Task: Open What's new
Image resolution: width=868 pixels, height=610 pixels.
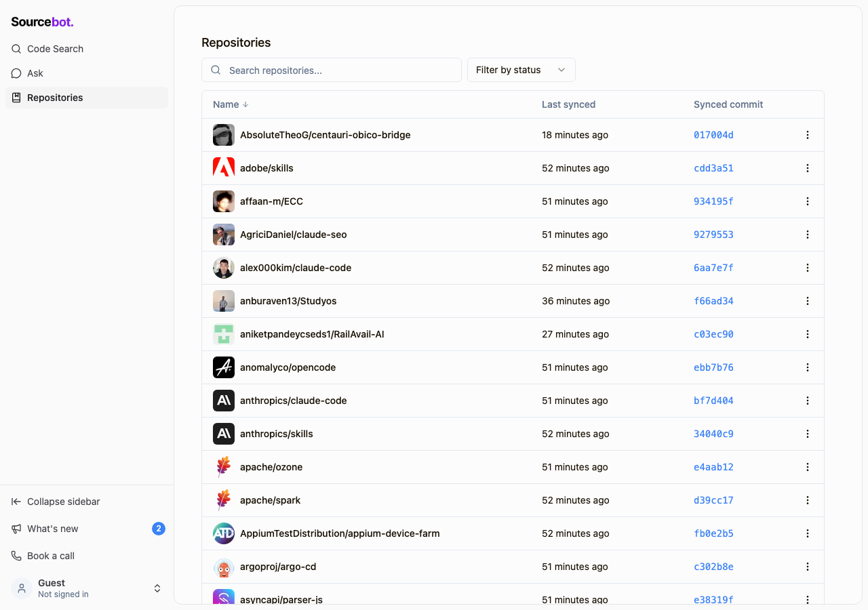Action: click(x=87, y=529)
